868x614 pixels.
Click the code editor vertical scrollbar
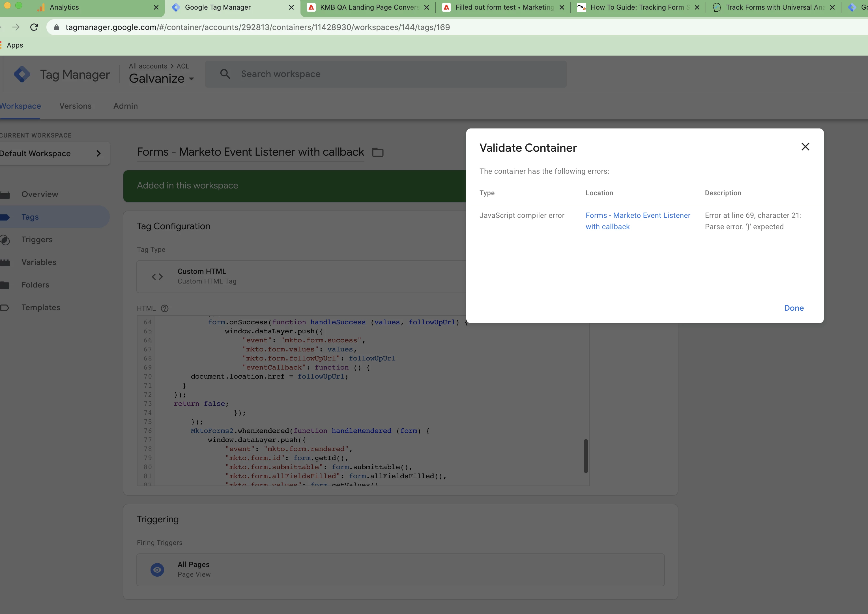pos(586,456)
